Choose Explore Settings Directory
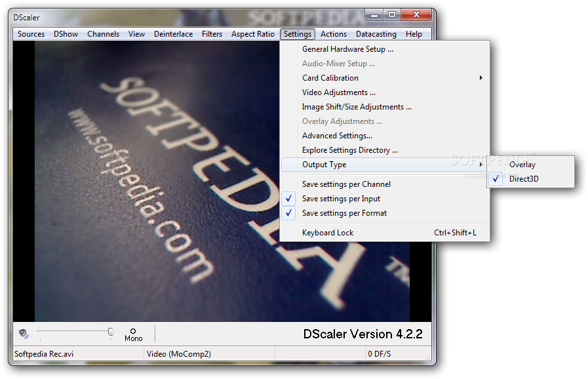The width and height of the screenshot is (588, 379). coord(385,150)
